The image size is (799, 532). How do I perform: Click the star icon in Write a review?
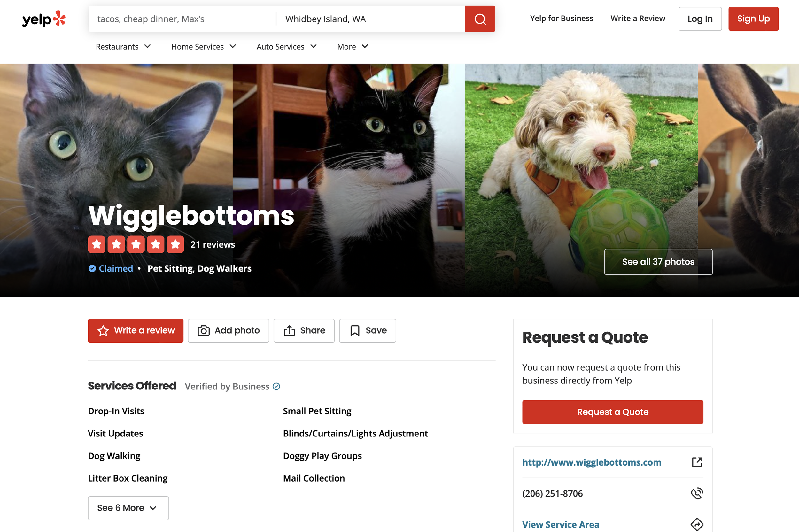[103, 330]
